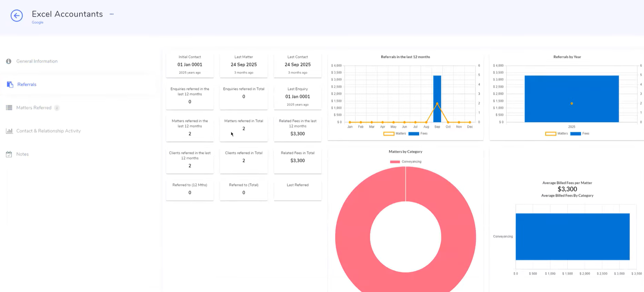
Task: Toggle Conveyancing legend in Matters by Category
Action: click(x=405, y=162)
